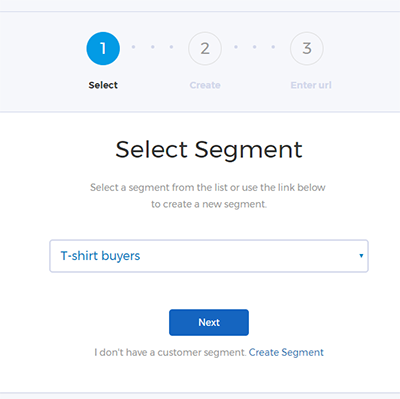Screen dimensions: 400x399
Task: Open the T-shirt buyers segment dropdown
Action: [x=209, y=256]
